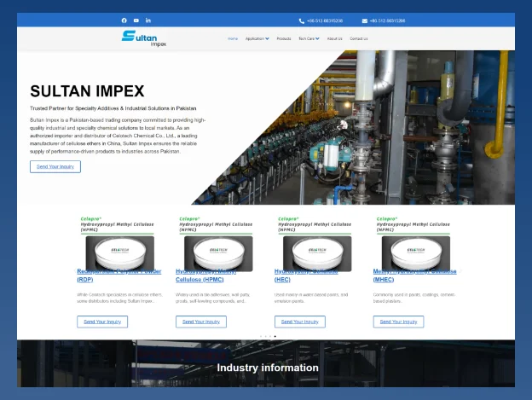The width and height of the screenshot is (532, 400).
Task: Navigate to About Us page
Action: point(334,38)
